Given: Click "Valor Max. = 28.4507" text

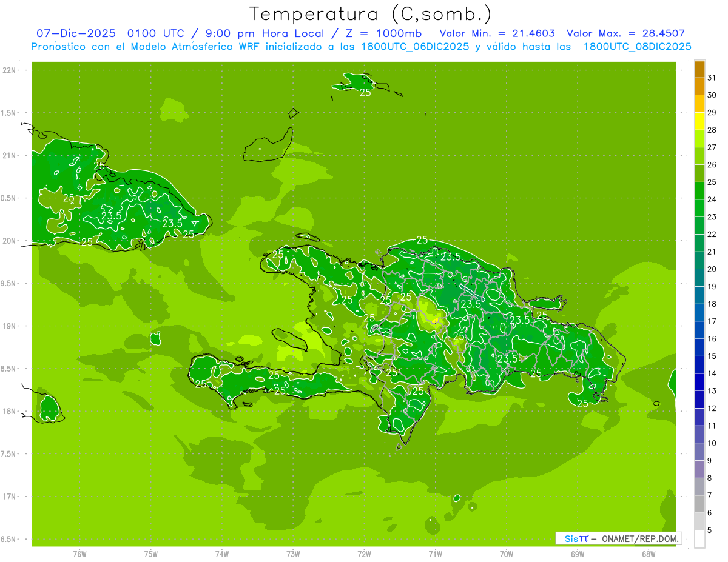Looking at the screenshot, I should click(x=627, y=33).
